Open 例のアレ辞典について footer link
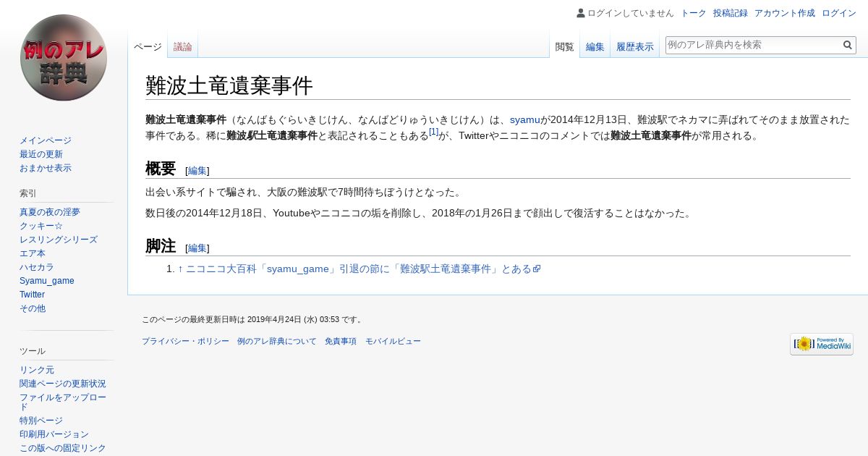 pos(277,341)
